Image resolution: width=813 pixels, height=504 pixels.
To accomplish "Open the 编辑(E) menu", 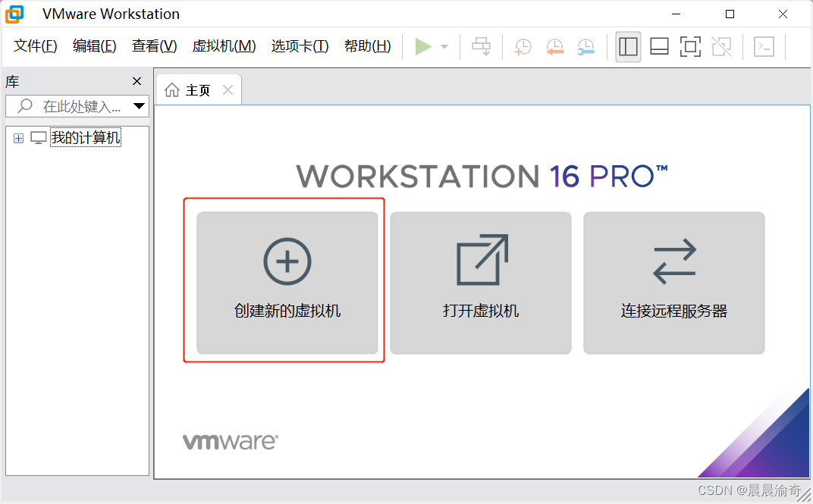I will point(94,46).
